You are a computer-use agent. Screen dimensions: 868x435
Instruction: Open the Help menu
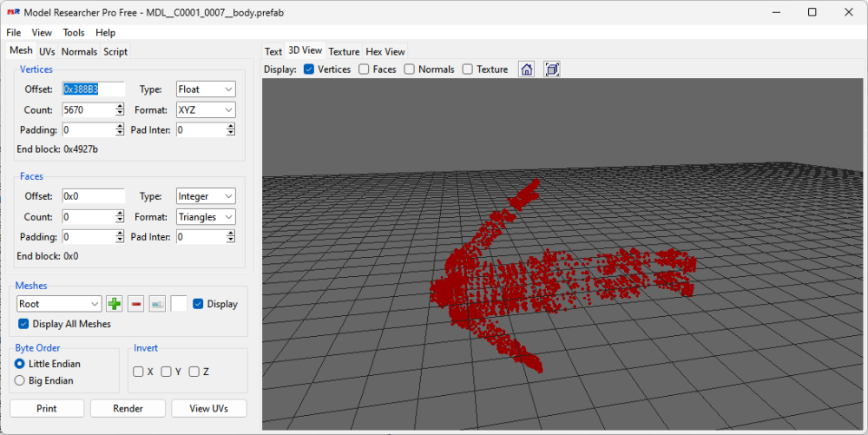point(105,33)
